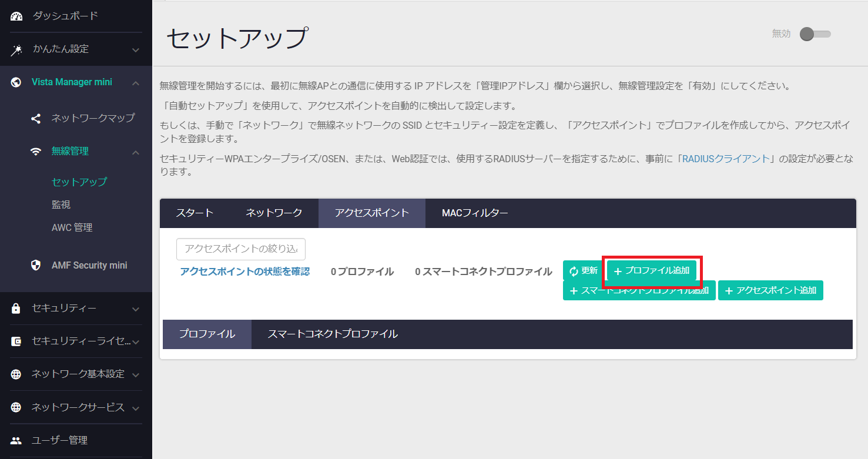Open the スマートコネクトプロファイル sub-tab
This screenshot has width=868, height=459.
tap(333, 334)
